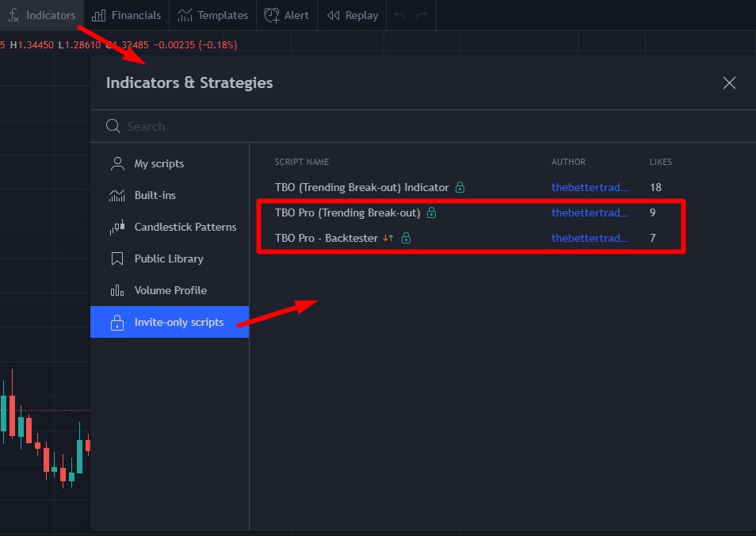This screenshot has height=536, width=756.
Task: Click the undo arrow in toolbar
Action: pyautogui.click(x=400, y=15)
